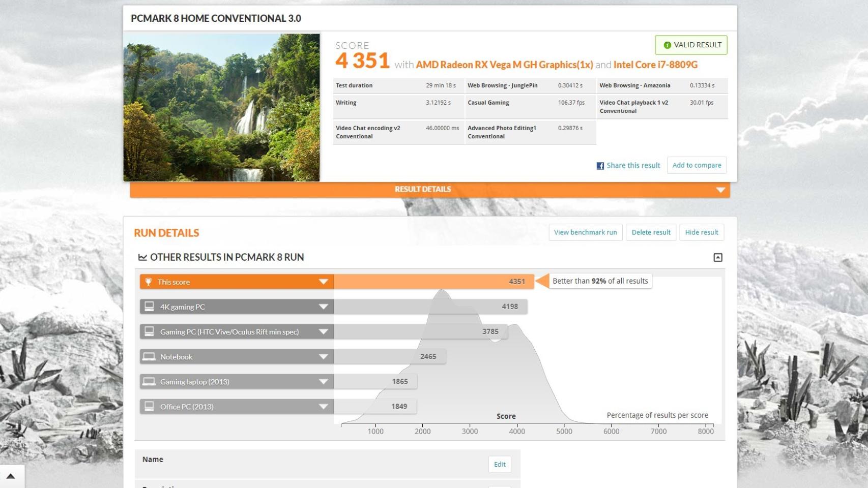Collapse the Other Results panel using square toggle
Image resolution: width=868 pixels, height=488 pixels.
point(717,257)
